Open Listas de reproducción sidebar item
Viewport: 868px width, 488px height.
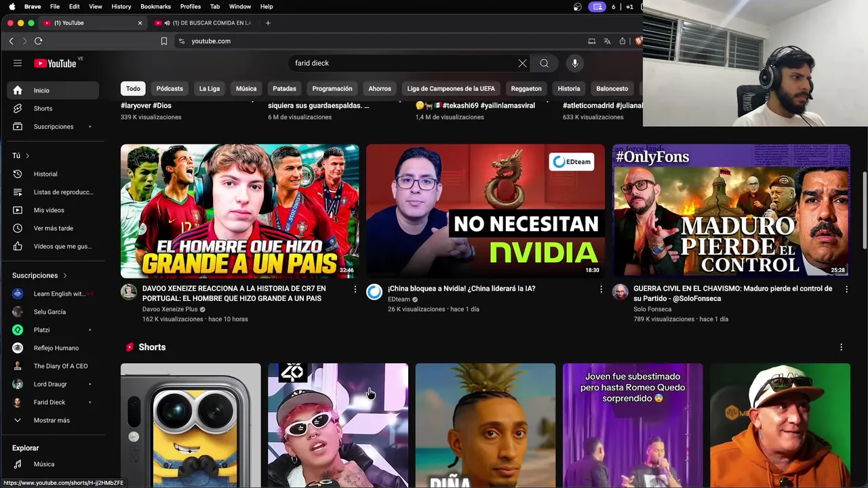53,192
